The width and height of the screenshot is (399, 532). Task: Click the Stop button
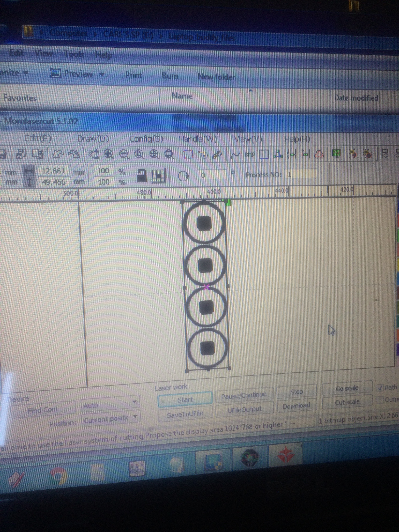click(x=296, y=392)
